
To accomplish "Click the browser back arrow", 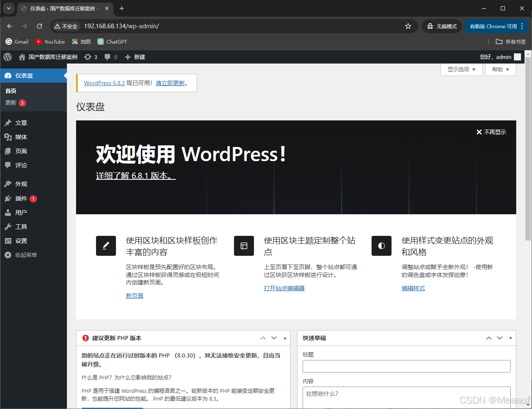I will pyautogui.click(x=10, y=26).
